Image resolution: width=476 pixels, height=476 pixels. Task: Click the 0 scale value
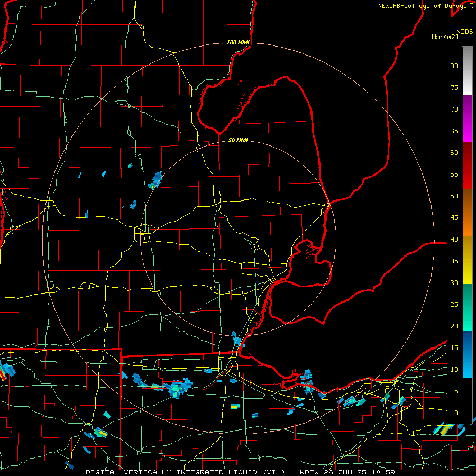pyautogui.click(x=456, y=413)
